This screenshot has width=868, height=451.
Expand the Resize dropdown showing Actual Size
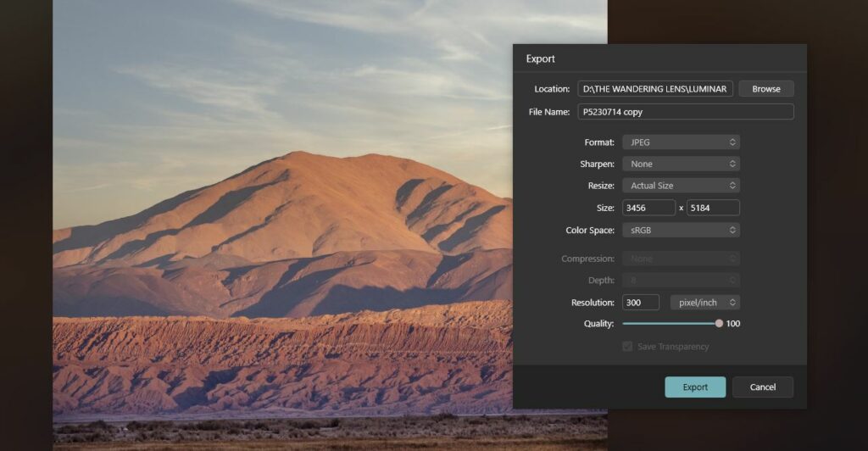pos(681,186)
